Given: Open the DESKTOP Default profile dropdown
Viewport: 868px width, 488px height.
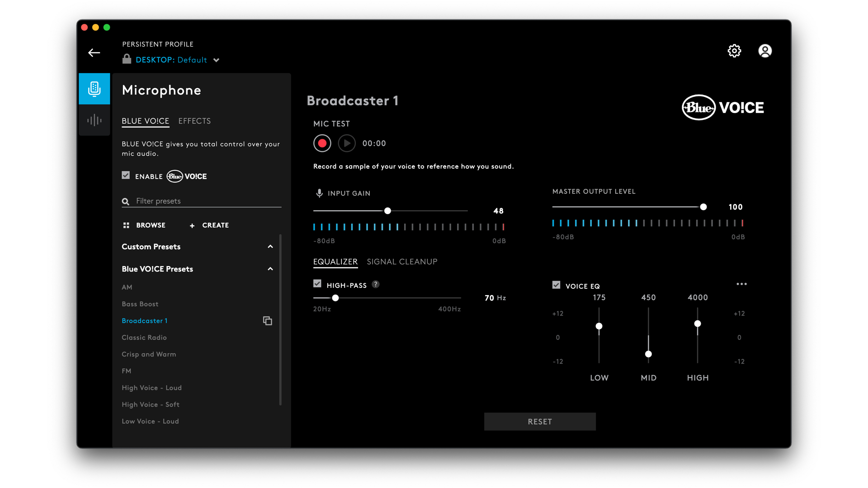Looking at the screenshot, I should (217, 60).
